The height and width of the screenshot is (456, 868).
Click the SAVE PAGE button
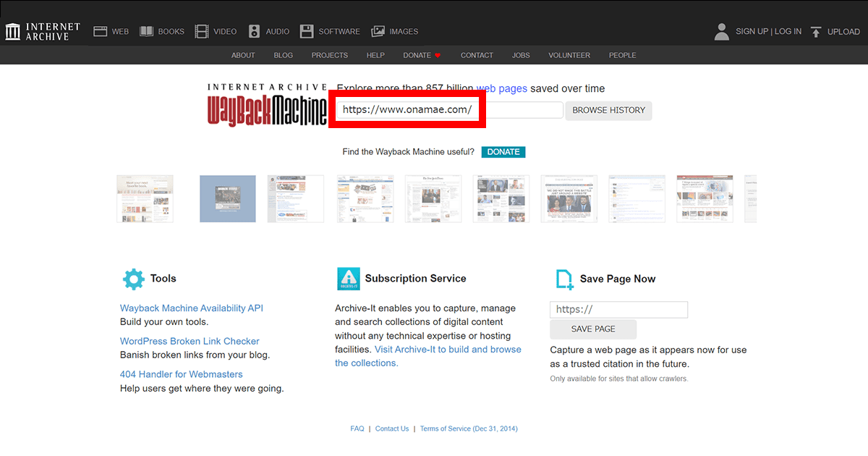pos(593,329)
